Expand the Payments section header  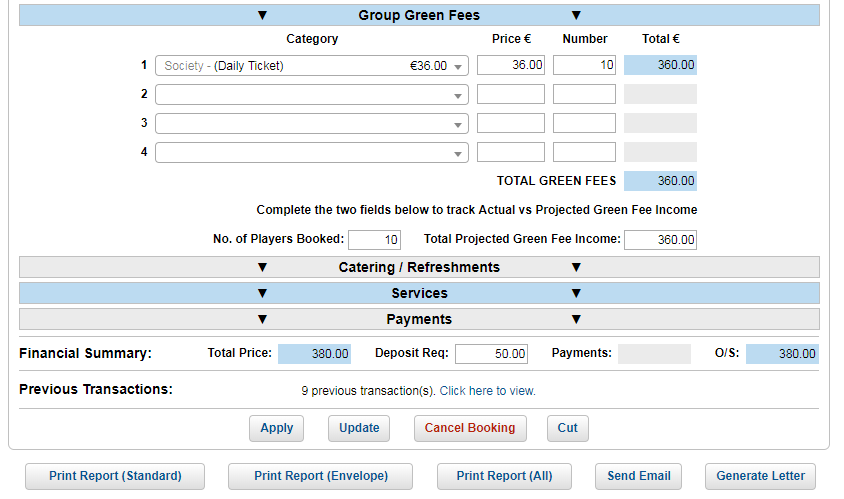419,319
